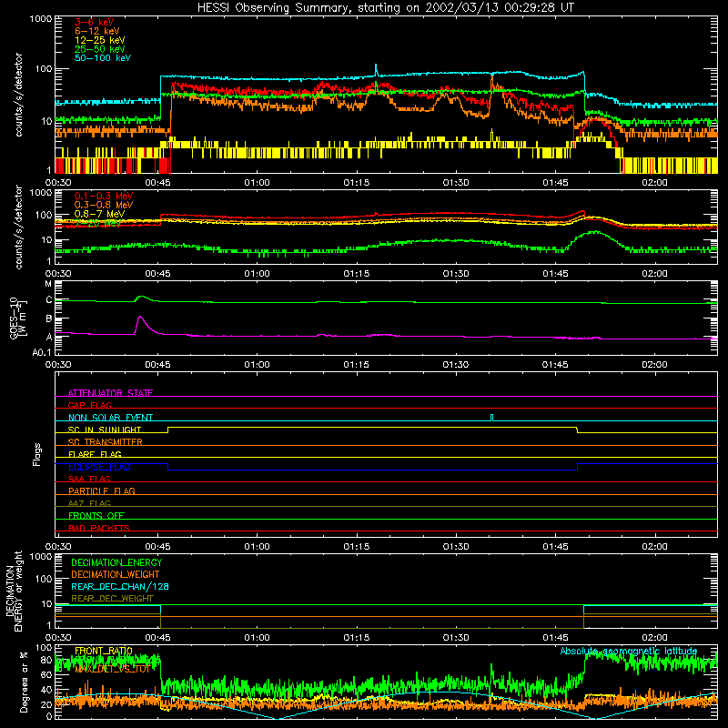Click the ECLIPSE_FLAG label
Viewport: 728px width, 728px height.
[x=99, y=467]
